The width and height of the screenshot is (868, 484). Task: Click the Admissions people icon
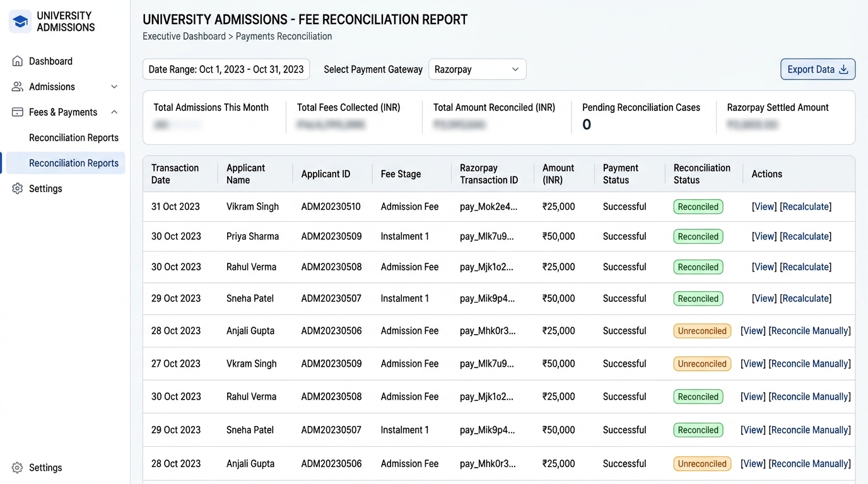click(18, 86)
